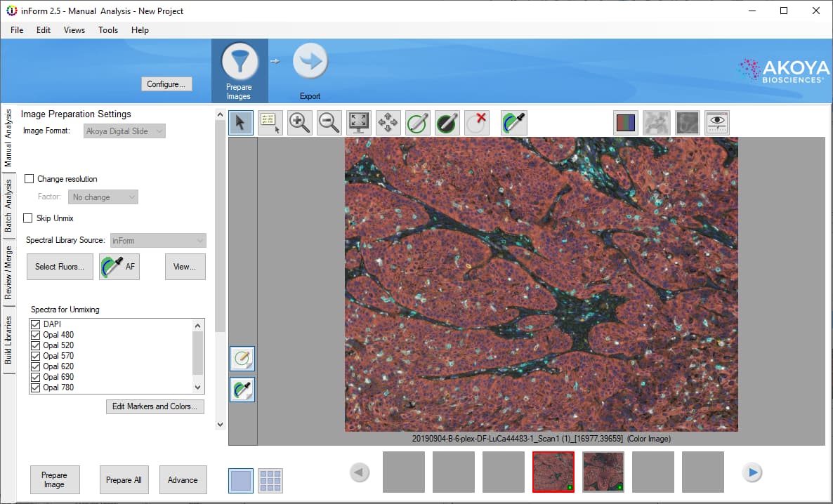Open the Image Format dropdown
Viewport: 833px width, 504px height.
pos(124,131)
